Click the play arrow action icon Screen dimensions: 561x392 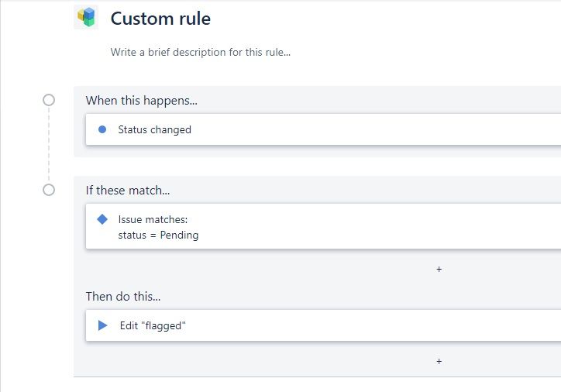103,325
